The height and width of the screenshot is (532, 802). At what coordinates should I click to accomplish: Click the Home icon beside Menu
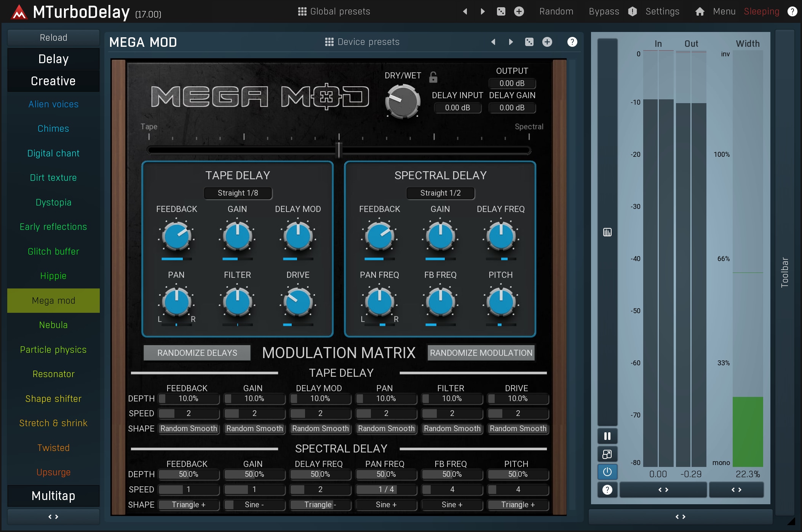700,11
